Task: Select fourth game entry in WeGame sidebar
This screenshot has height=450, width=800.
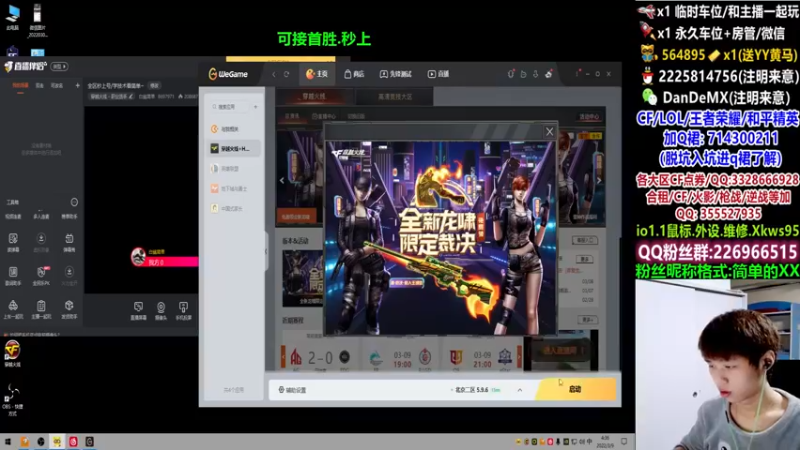Action: [234, 189]
